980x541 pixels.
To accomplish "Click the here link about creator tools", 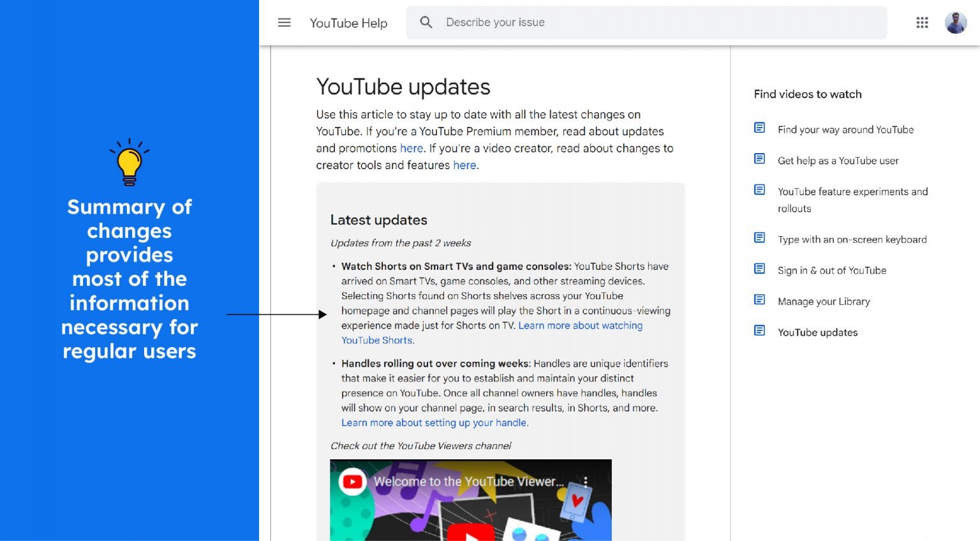I will pos(464,165).
